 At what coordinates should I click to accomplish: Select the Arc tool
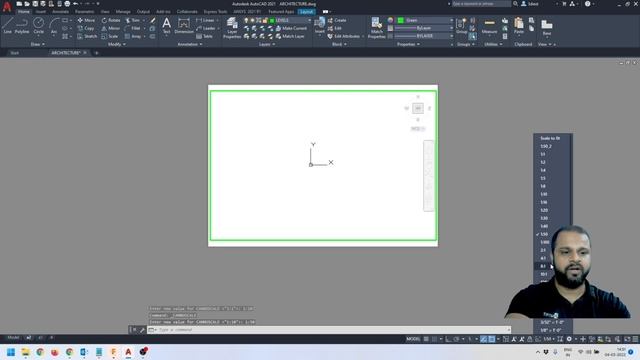(x=53, y=26)
